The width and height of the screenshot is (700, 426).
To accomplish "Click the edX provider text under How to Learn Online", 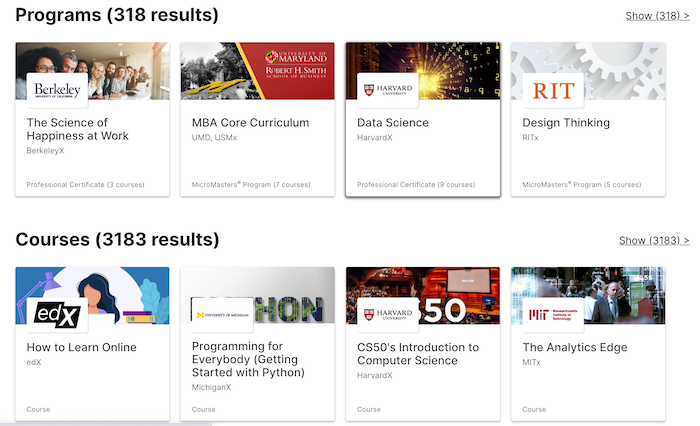I will [x=34, y=362].
